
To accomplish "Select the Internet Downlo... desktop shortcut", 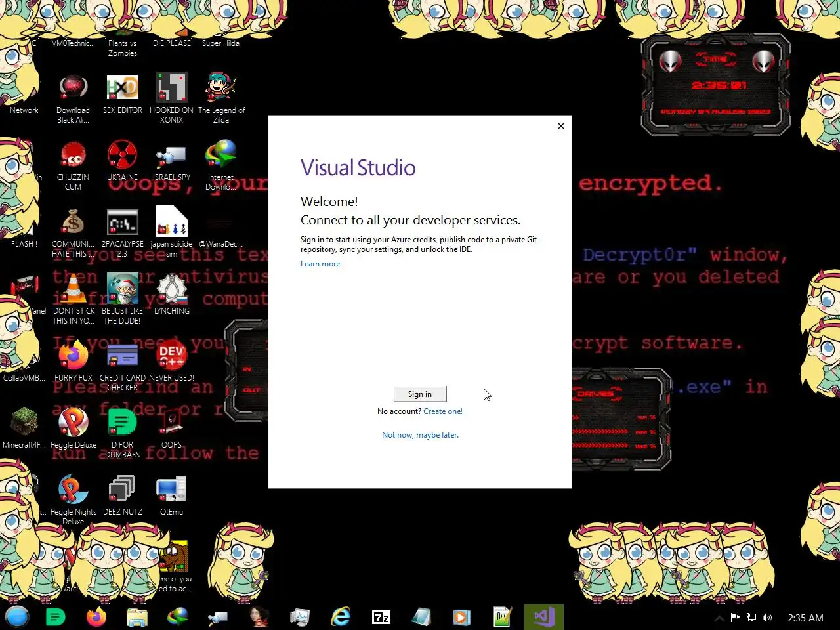I will (221, 165).
